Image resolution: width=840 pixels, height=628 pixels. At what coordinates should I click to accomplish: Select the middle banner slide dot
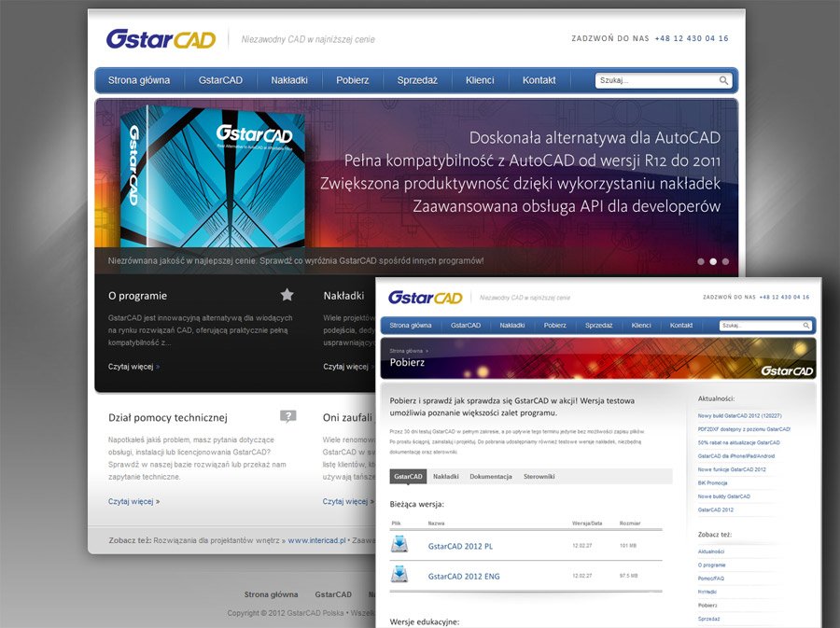click(713, 262)
